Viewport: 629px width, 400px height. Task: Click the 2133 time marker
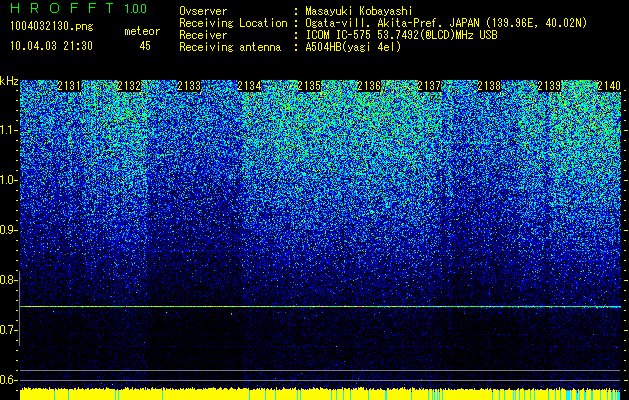pos(189,86)
